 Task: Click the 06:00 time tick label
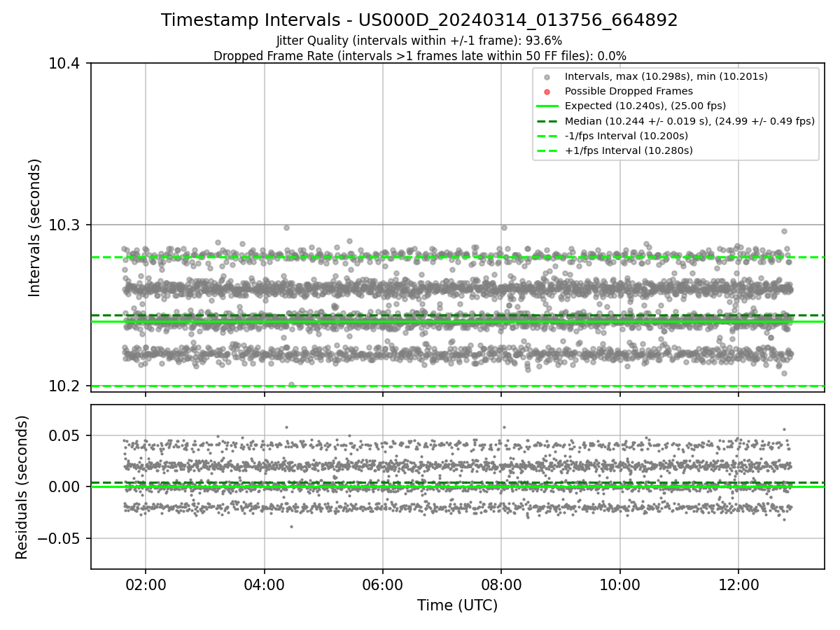[x=382, y=584]
